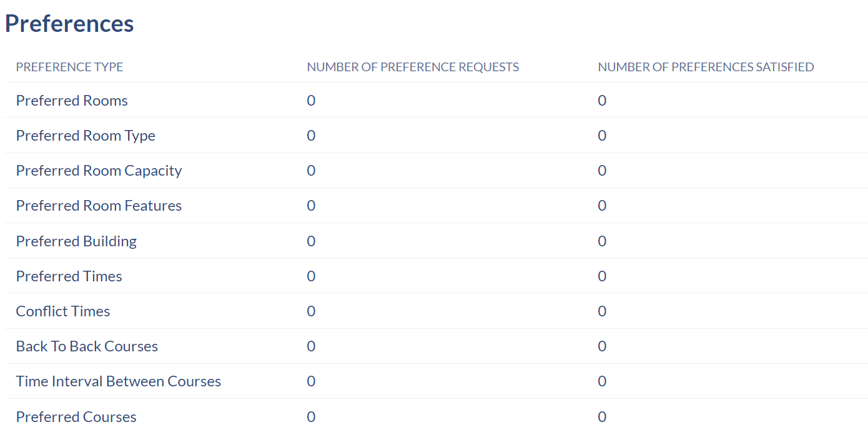This screenshot has height=432, width=868.
Task: Click the satisfied count for Preferred Building
Action: 602,241
